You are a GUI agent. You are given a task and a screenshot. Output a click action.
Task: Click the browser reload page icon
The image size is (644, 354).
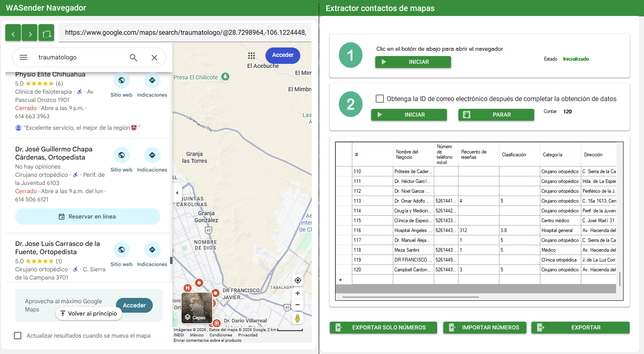coord(47,33)
